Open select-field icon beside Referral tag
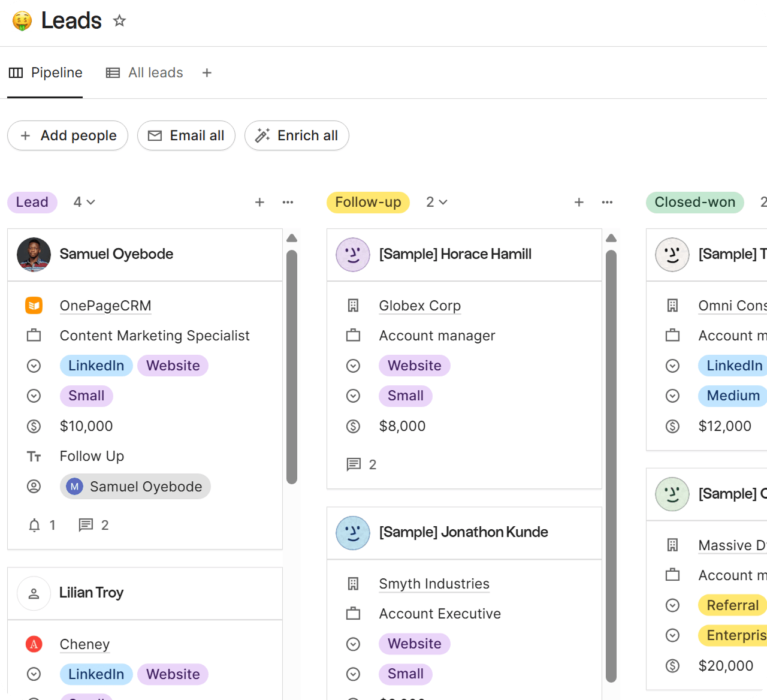Image resolution: width=767 pixels, height=700 pixels. tap(673, 605)
